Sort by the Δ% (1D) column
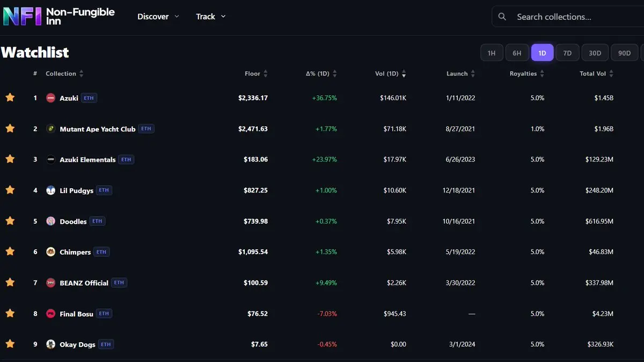 (321, 73)
